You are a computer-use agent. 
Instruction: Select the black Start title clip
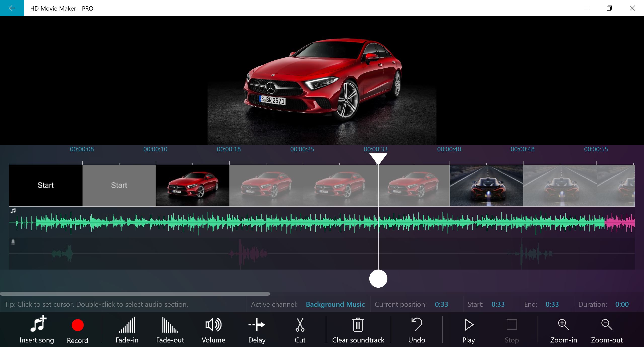(x=46, y=186)
